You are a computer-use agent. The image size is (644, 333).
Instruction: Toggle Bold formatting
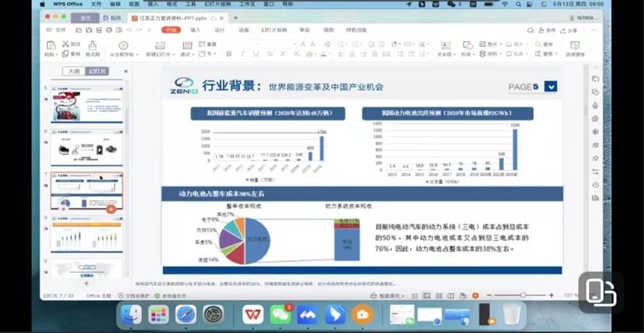[229, 54]
